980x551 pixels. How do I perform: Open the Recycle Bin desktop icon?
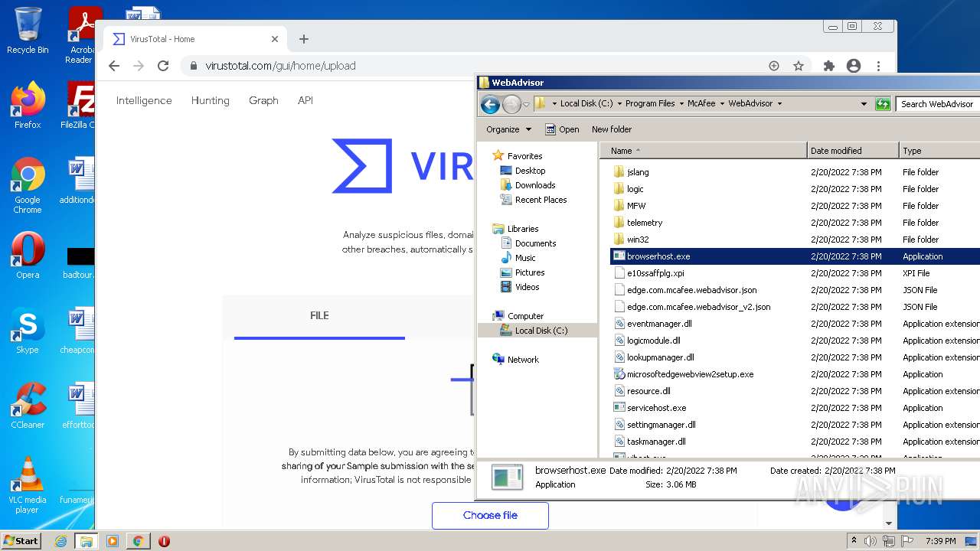(28, 31)
